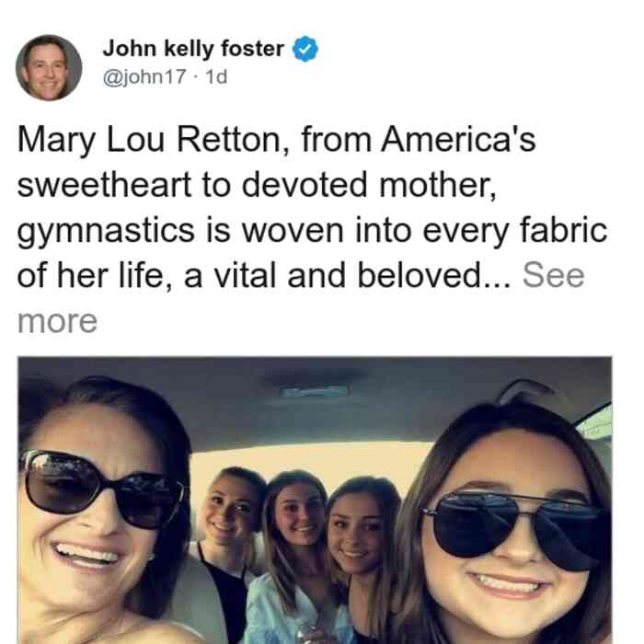
Task: Click the word "America's" in the first line
Action: (x=458, y=140)
